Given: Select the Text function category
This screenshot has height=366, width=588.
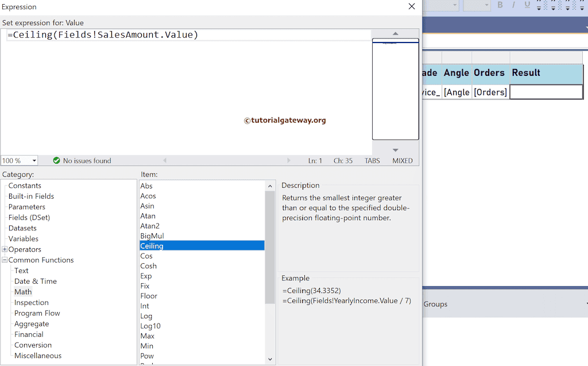Looking at the screenshot, I should (21, 271).
